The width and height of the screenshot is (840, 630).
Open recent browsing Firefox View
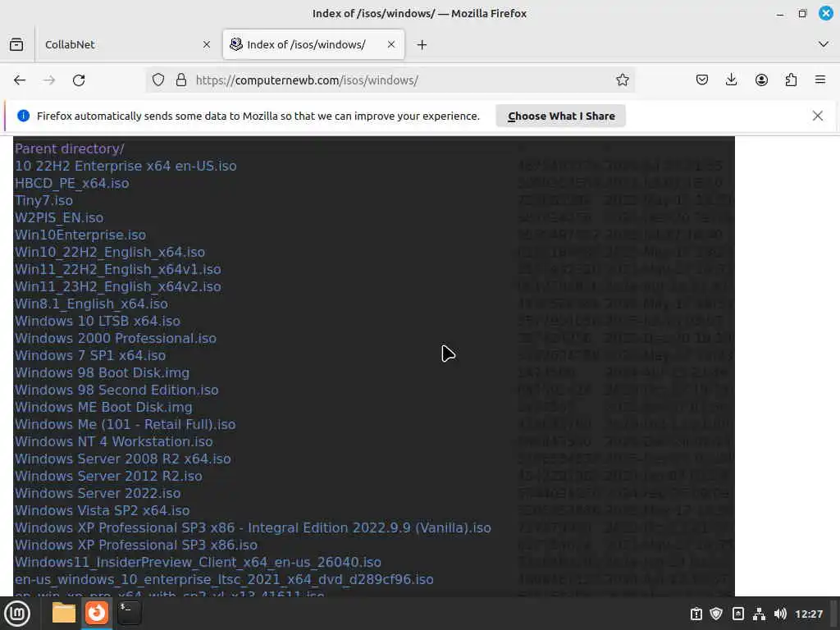[x=16, y=44]
